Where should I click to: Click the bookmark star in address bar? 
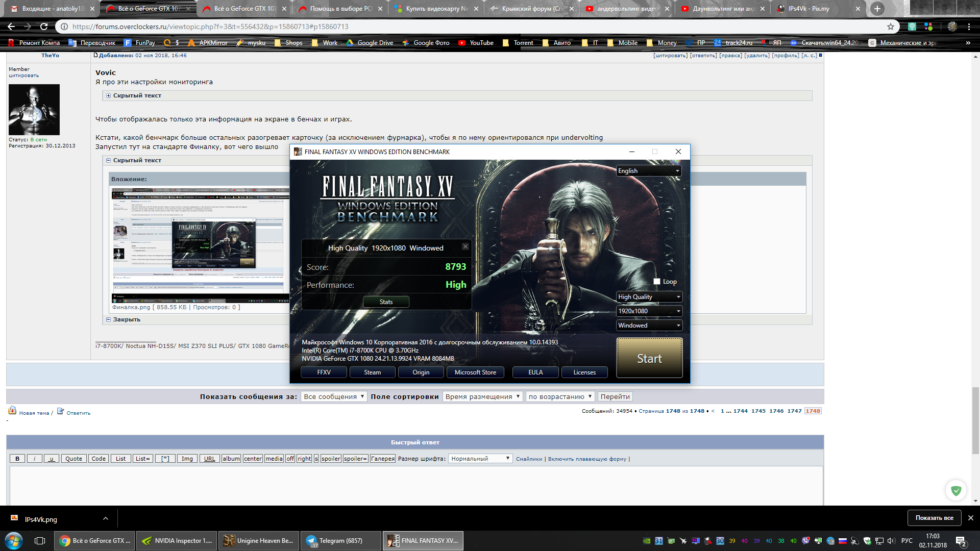click(x=891, y=27)
